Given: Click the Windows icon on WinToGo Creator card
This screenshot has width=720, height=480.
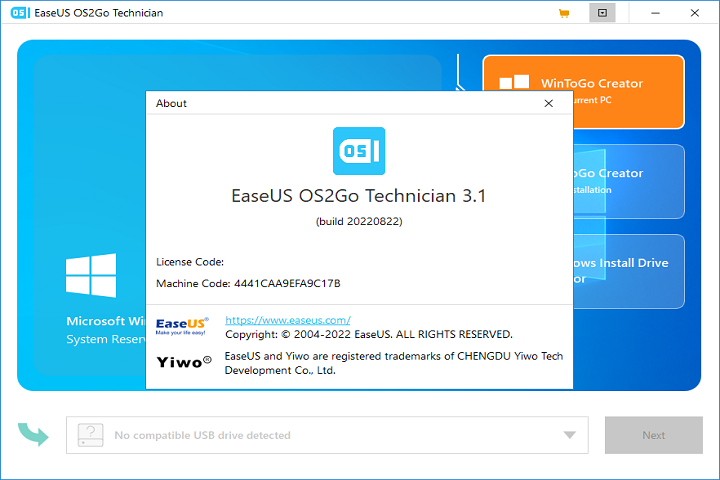Looking at the screenshot, I should pyautogui.click(x=514, y=82).
